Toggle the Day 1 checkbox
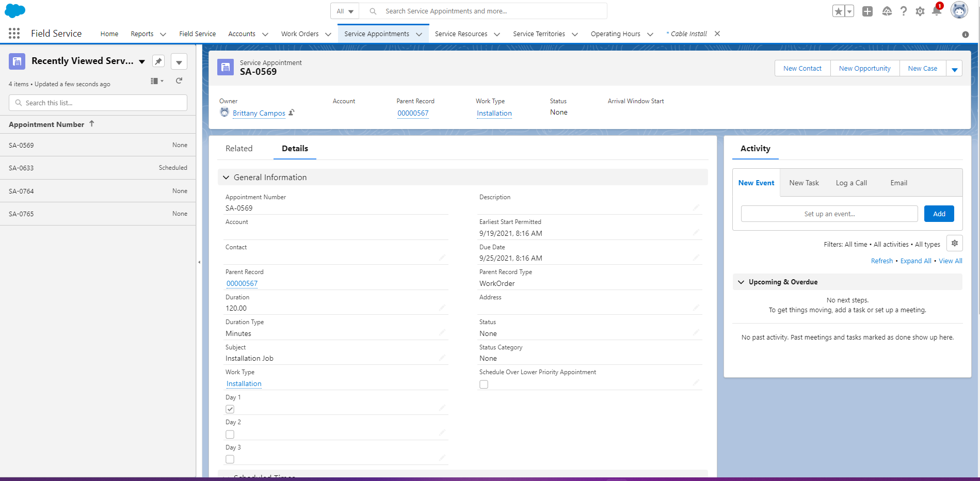980x481 pixels. tap(230, 409)
